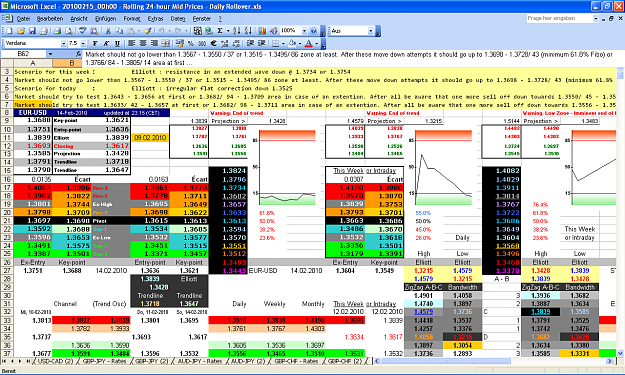
Task: Switch to the GBP-CHF - Rates sheet tab
Action: [296, 361]
